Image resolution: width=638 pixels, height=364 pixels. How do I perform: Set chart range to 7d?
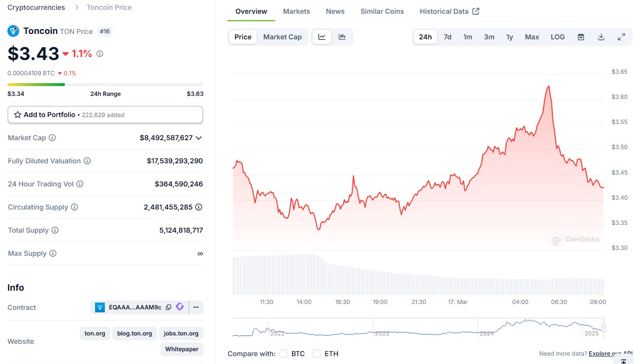(447, 37)
